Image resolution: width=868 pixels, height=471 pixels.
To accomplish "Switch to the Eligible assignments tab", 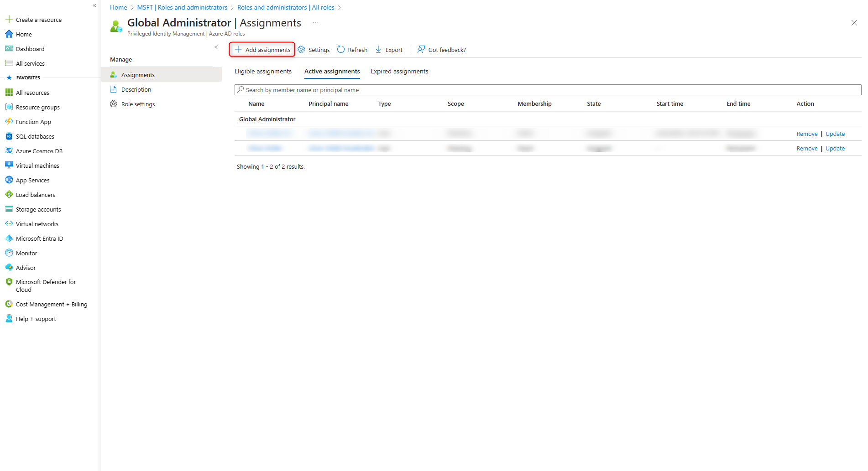I will pyautogui.click(x=263, y=71).
